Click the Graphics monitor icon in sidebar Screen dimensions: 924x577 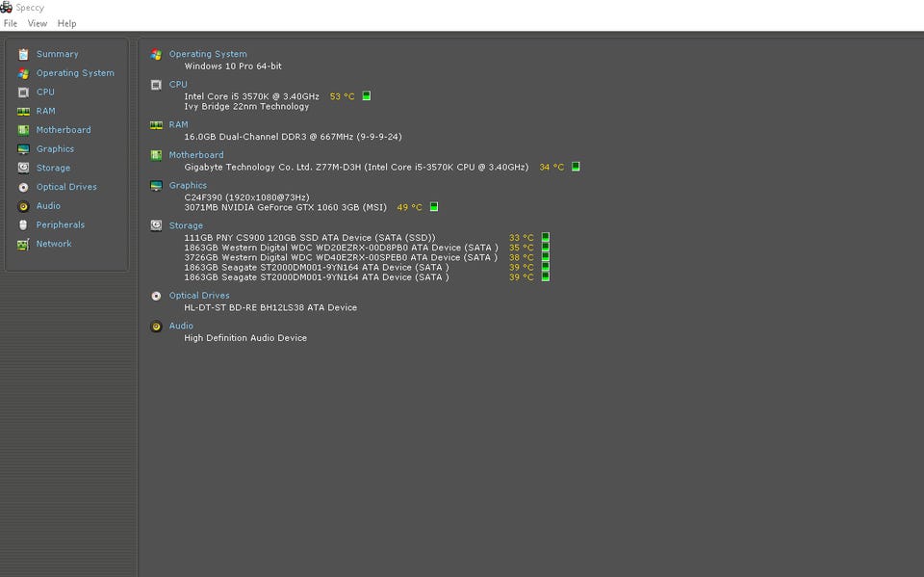tap(23, 148)
